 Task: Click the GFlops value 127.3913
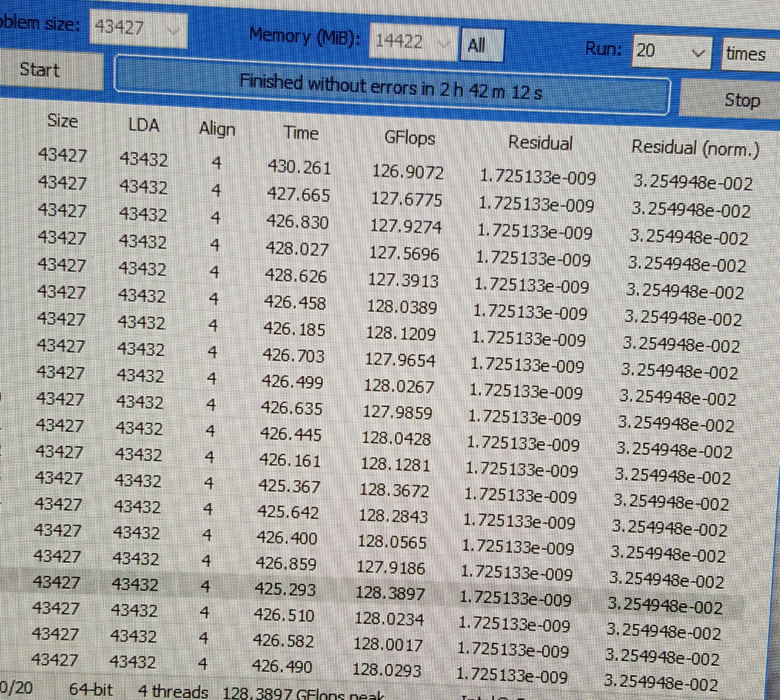tap(403, 281)
